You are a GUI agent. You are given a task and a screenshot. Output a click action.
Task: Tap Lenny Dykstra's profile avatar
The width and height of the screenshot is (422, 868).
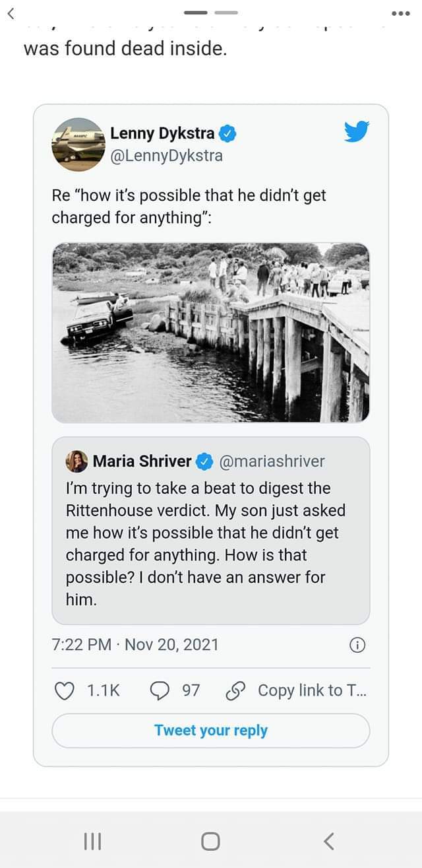point(78,144)
